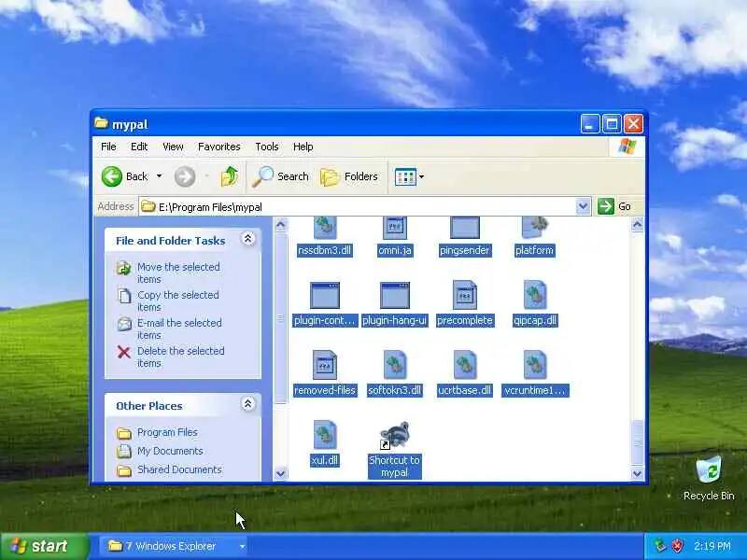Click the file list scrollbar thumb
The image size is (747, 560).
637,441
